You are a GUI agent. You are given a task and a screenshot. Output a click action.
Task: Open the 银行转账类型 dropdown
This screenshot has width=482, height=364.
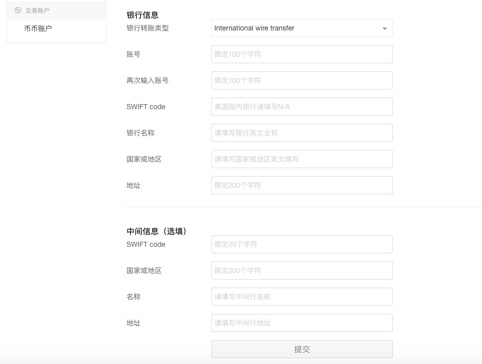[x=302, y=28]
